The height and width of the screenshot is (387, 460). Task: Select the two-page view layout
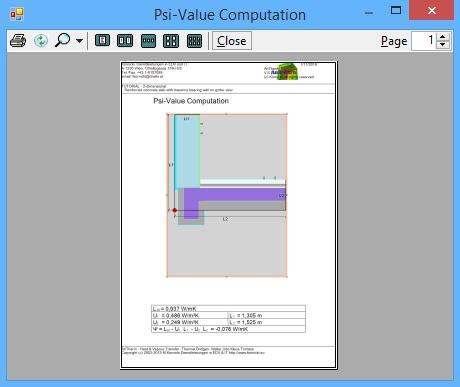[x=125, y=41]
